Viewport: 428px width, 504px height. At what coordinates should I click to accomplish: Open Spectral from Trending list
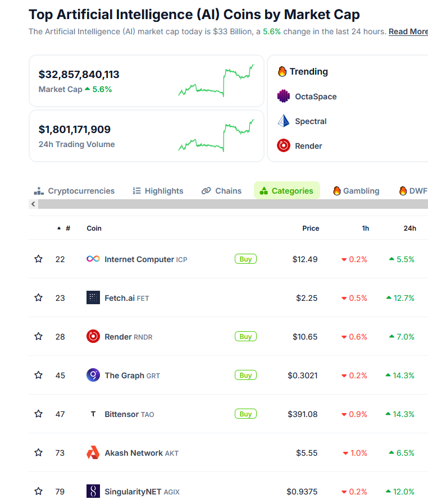pyautogui.click(x=311, y=121)
